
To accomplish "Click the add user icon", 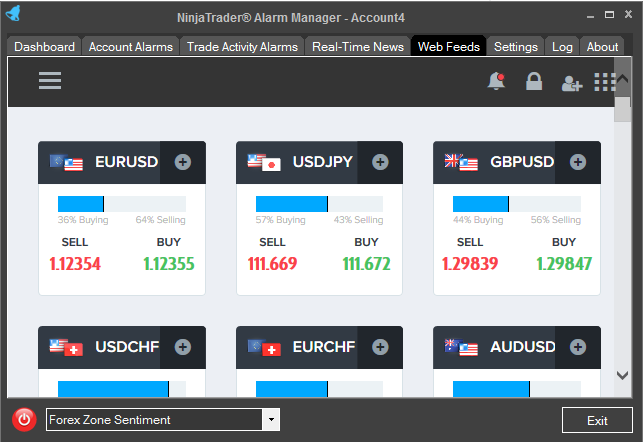I will coord(572,83).
